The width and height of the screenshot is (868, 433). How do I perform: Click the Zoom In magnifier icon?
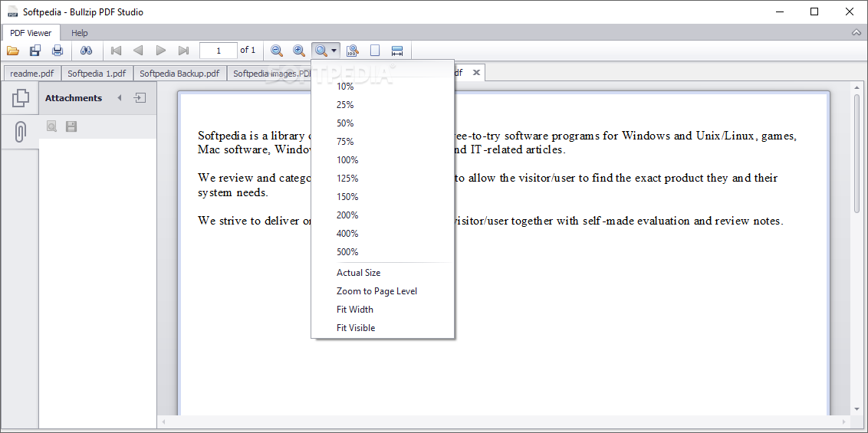tap(299, 51)
